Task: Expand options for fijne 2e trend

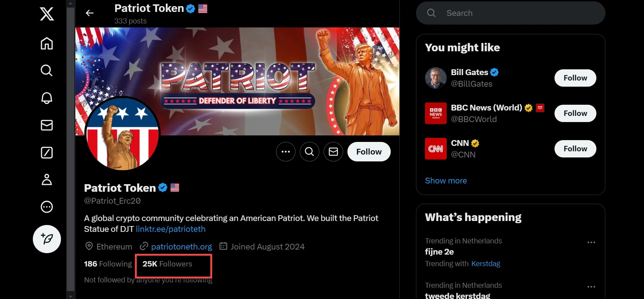Action: [591, 242]
